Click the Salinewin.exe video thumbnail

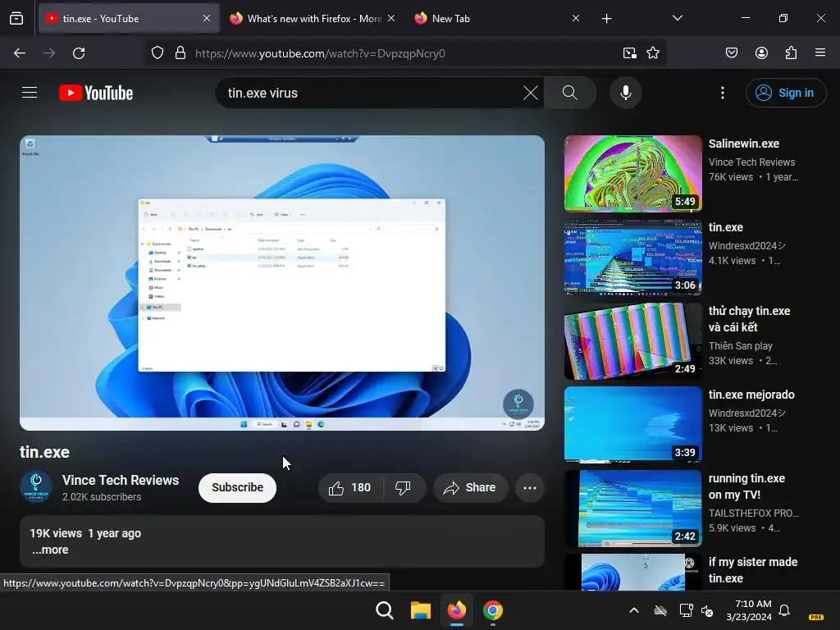tap(632, 174)
